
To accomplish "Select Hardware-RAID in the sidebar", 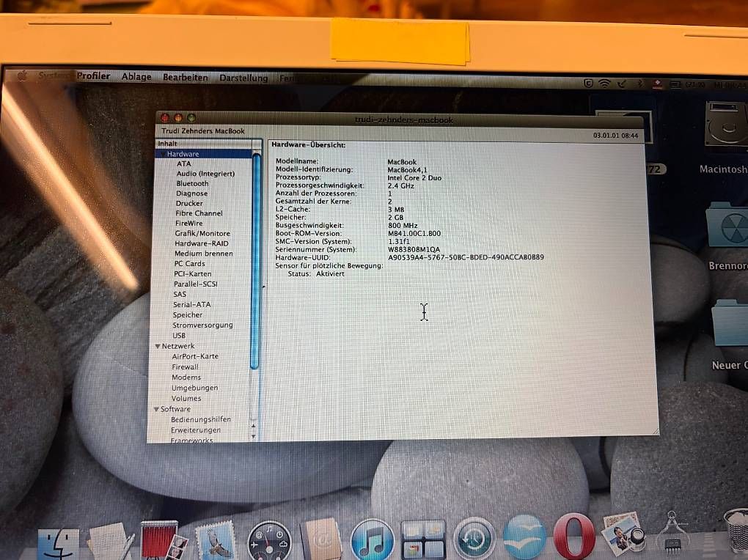I will click(202, 244).
